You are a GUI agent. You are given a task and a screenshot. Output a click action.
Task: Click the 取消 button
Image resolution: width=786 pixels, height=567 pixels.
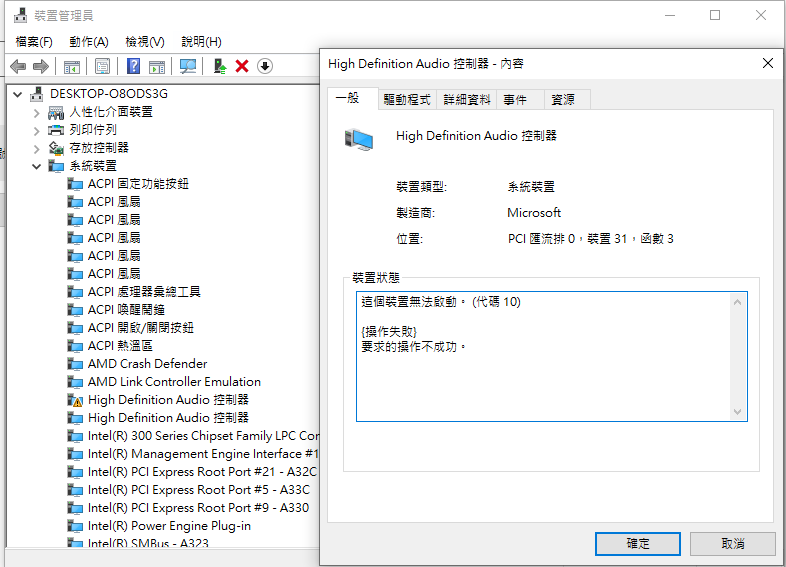(732, 544)
